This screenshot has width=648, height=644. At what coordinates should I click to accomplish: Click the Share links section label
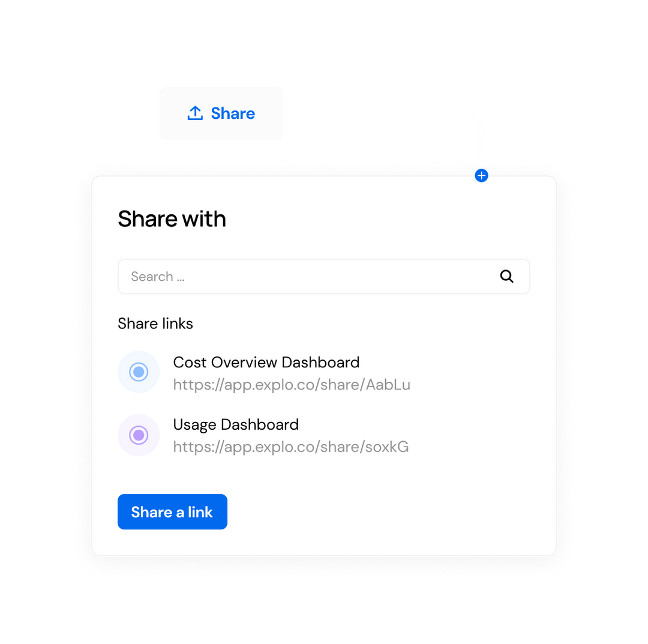(x=155, y=324)
